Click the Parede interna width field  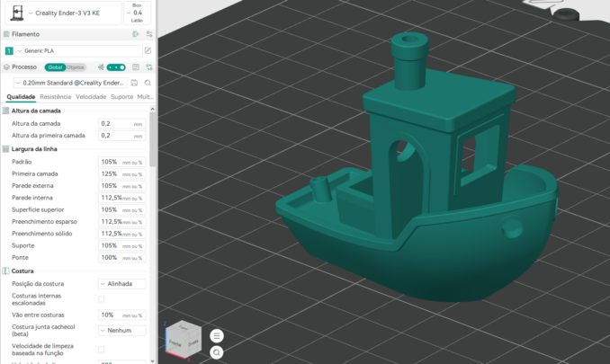pyautogui.click(x=121, y=198)
